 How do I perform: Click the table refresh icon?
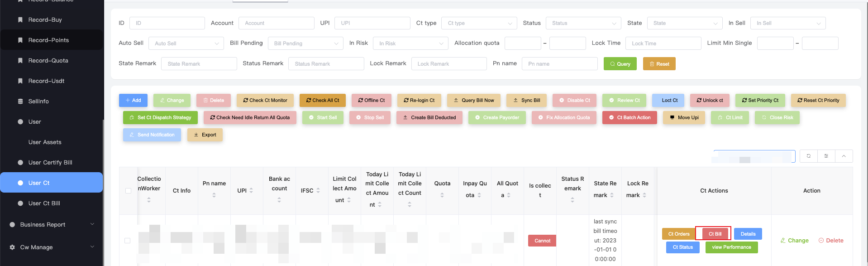[808, 156]
